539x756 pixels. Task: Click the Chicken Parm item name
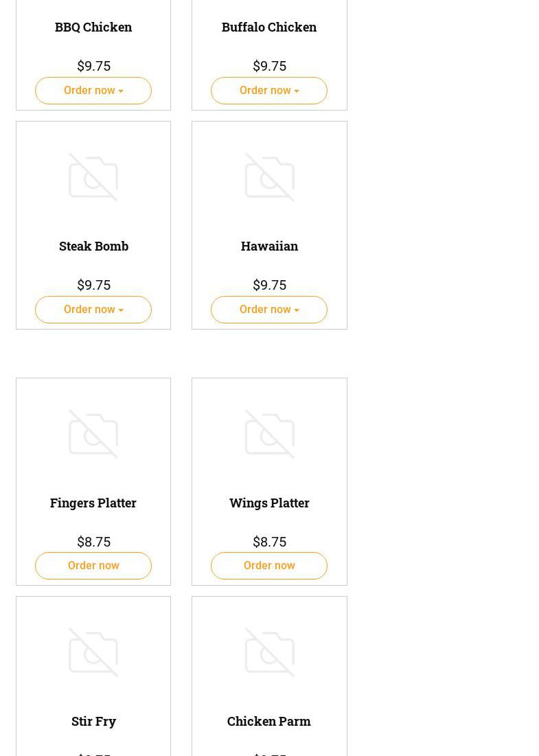coord(269,721)
